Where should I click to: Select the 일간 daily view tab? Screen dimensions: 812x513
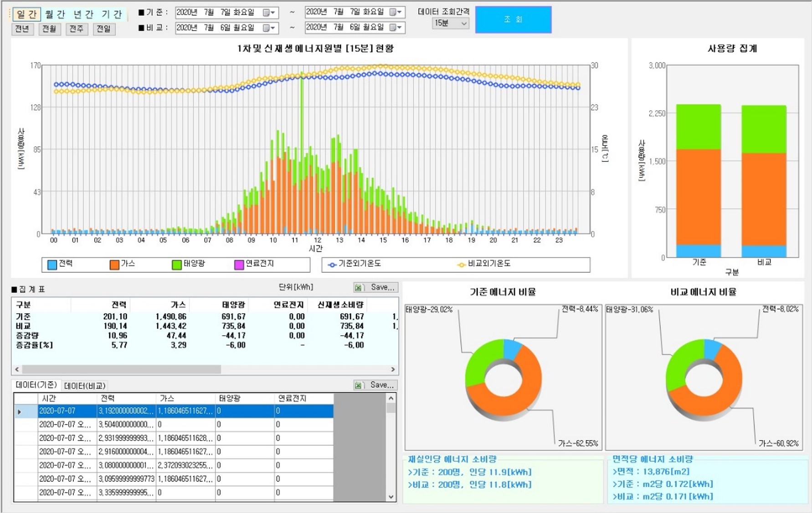pyautogui.click(x=26, y=14)
